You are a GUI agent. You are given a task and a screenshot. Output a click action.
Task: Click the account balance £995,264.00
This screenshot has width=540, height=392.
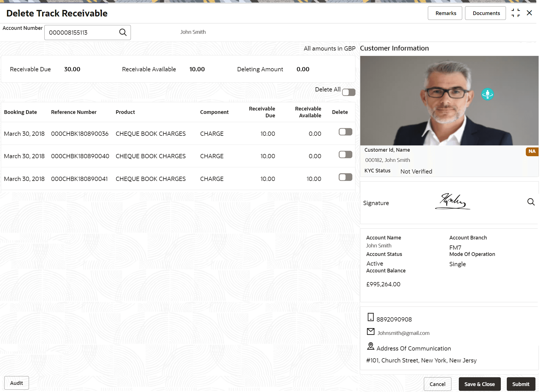click(x=383, y=284)
